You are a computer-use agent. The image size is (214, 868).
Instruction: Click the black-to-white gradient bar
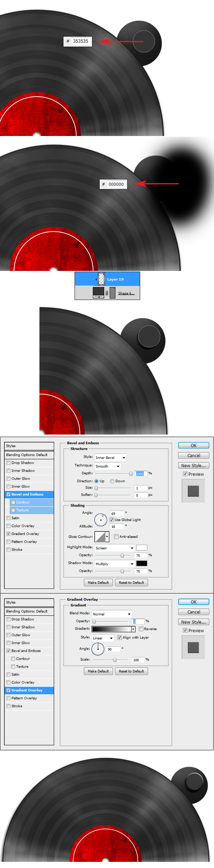[111, 629]
